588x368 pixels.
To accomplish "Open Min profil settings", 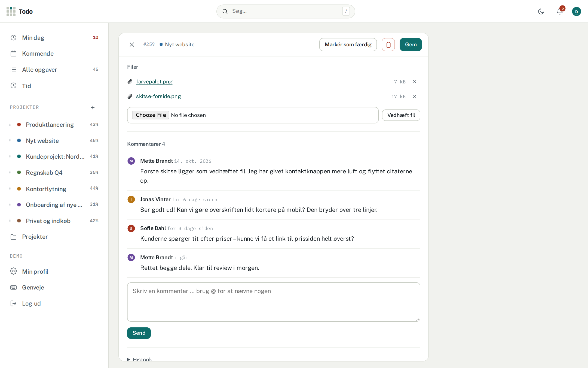I will [x=54, y=272].
